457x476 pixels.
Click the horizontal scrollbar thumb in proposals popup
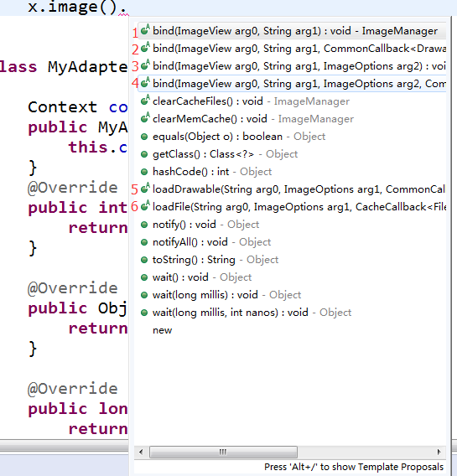point(223,452)
